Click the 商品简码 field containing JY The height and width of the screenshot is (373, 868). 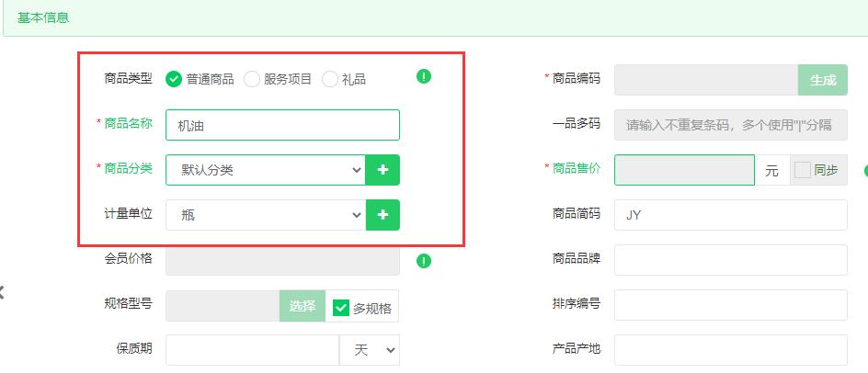pyautogui.click(x=731, y=215)
